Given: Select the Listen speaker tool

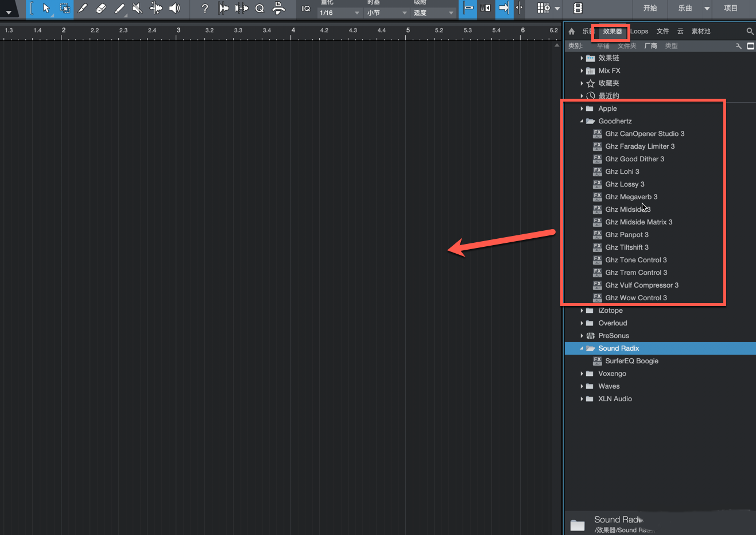Looking at the screenshot, I should tap(174, 9).
